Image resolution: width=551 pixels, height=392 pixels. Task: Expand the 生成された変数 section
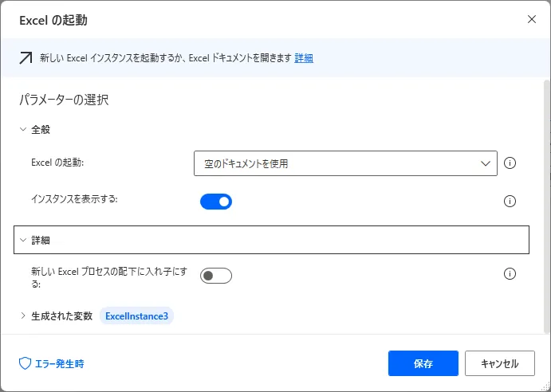click(x=23, y=316)
